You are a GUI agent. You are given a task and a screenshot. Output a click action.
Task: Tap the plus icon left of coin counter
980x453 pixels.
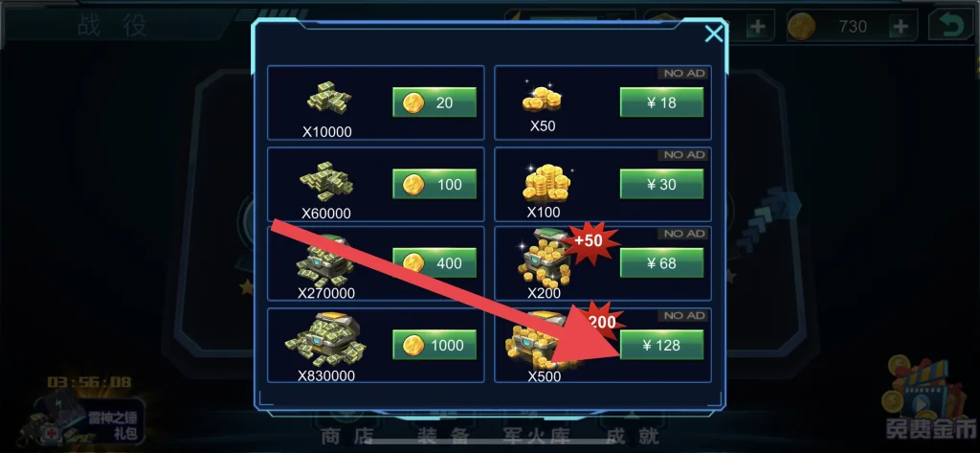[758, 26]
